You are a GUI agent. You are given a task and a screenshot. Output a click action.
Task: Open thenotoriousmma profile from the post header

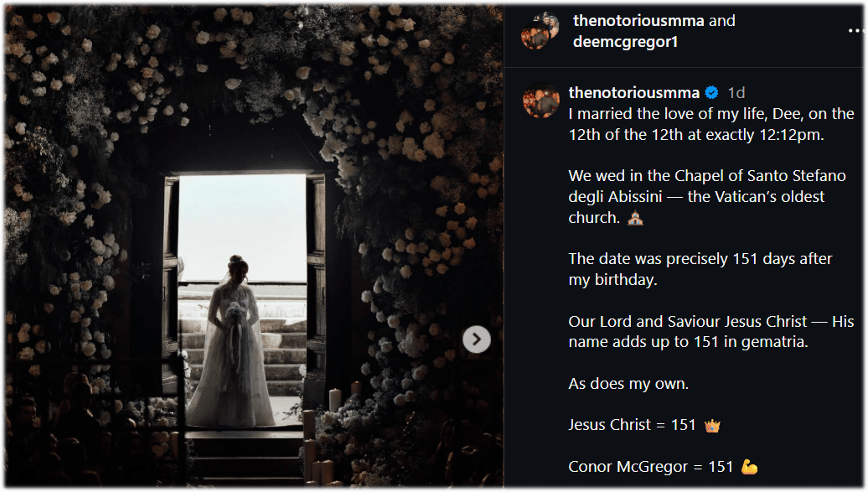click(x=638, y=20)
